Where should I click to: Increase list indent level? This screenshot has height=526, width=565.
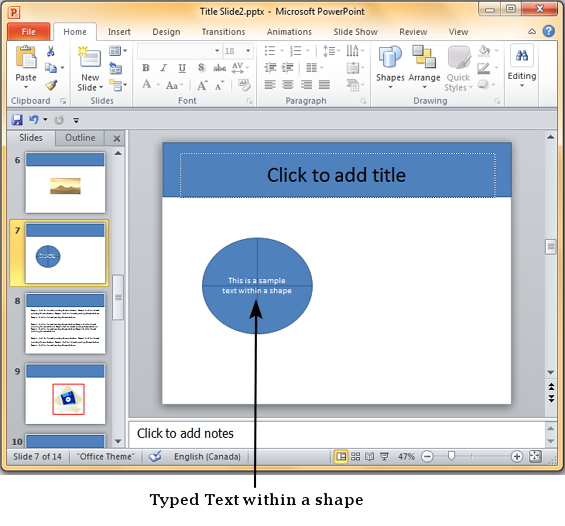pyautogui.click(x=288, y=67)
